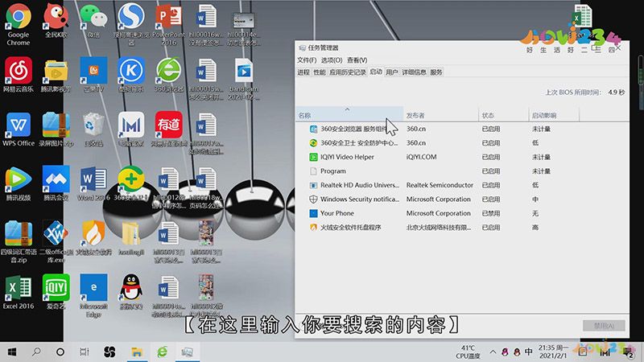The height and width of the screenshot is (362, 644).
Task: Switch to the 性能 tab
Action: click(319, 72)
